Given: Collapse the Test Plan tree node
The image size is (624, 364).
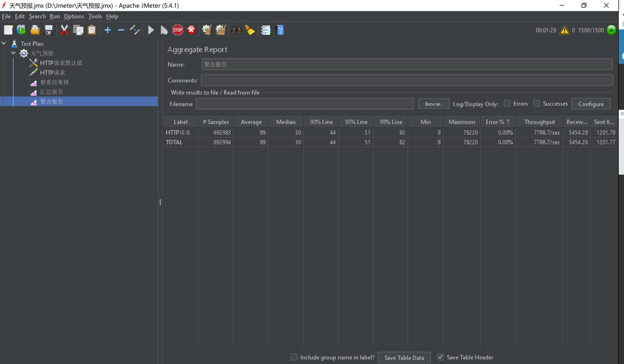Looking at the screenshot, I should tap(4, 43).
